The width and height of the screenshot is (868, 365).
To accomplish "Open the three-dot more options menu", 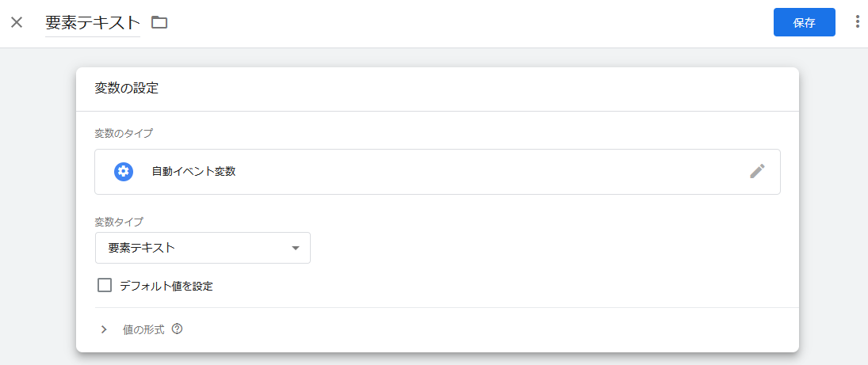I will pos(858,22).
